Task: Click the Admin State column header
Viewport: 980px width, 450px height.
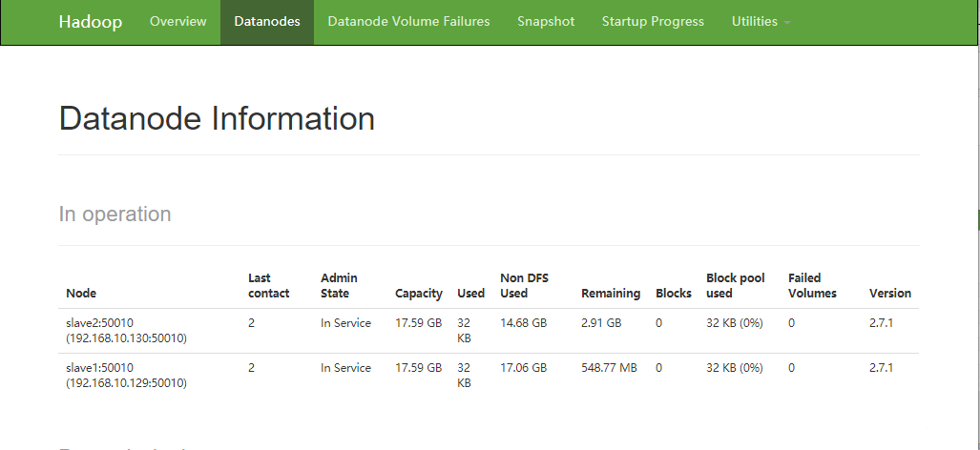Action: (x=339, y=286)
